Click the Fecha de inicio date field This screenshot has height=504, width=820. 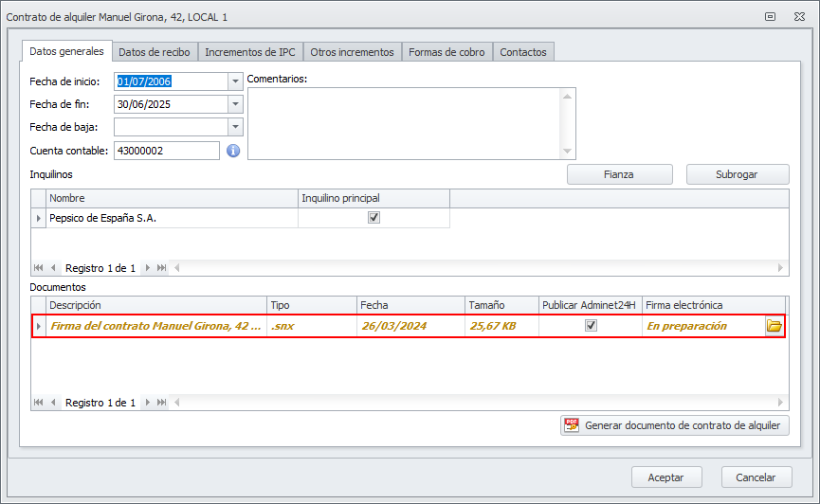pyautogui.click(x=171, y=81)
